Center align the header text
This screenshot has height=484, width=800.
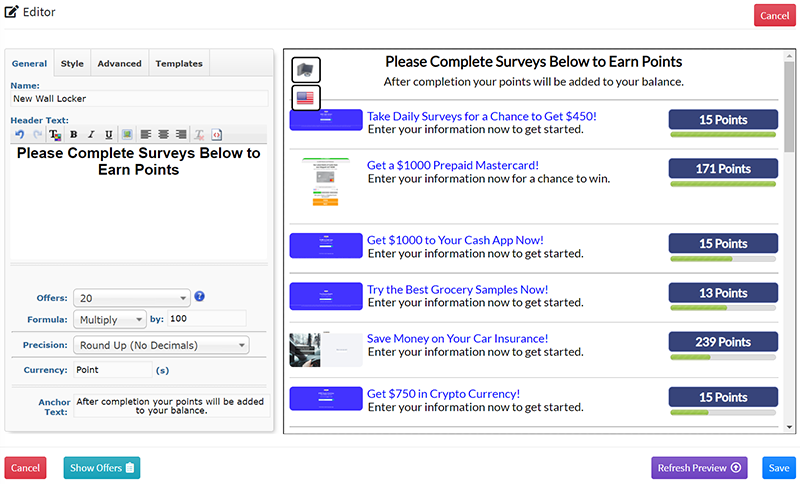coord(163,134)
